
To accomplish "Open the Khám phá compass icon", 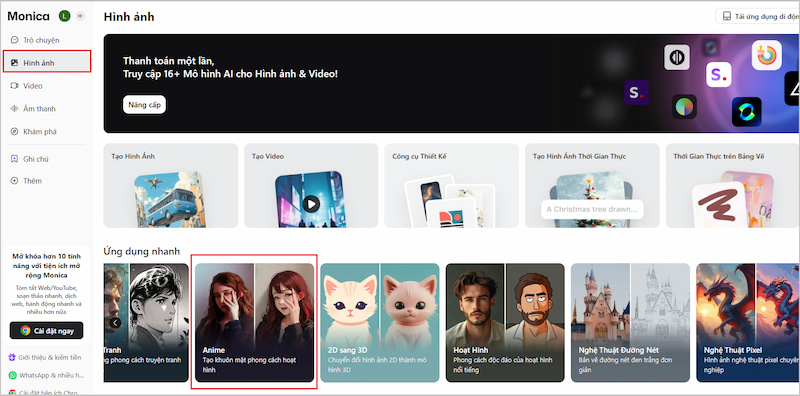I will tap(14, 132).
